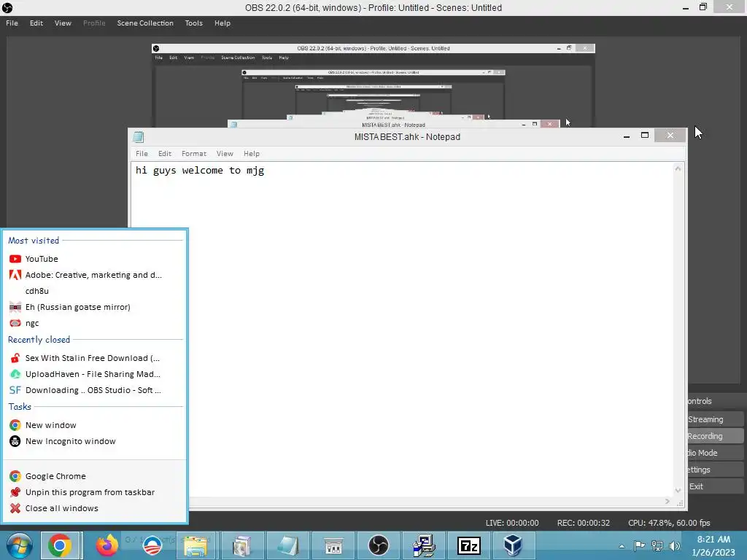Screen dimensions: 747x560
Task: Click the OBS Streaming button in Controls
Action: [715, 419]
